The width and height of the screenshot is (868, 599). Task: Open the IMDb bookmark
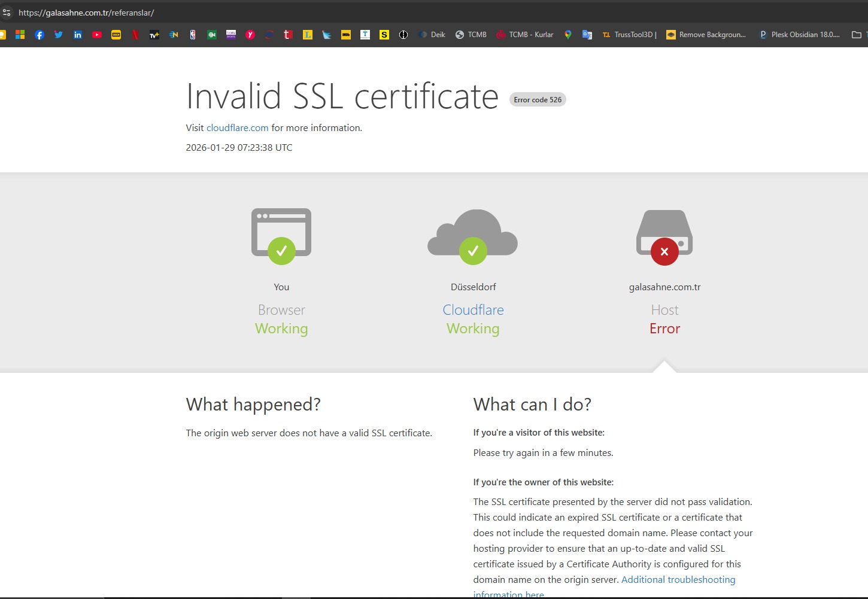pos(346,35)
